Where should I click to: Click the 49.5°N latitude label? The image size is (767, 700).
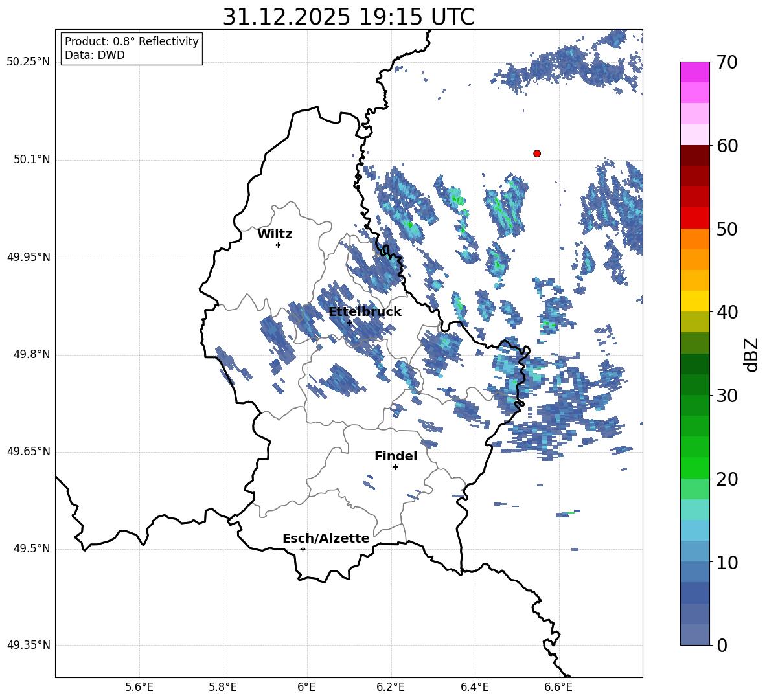point(31,548)
